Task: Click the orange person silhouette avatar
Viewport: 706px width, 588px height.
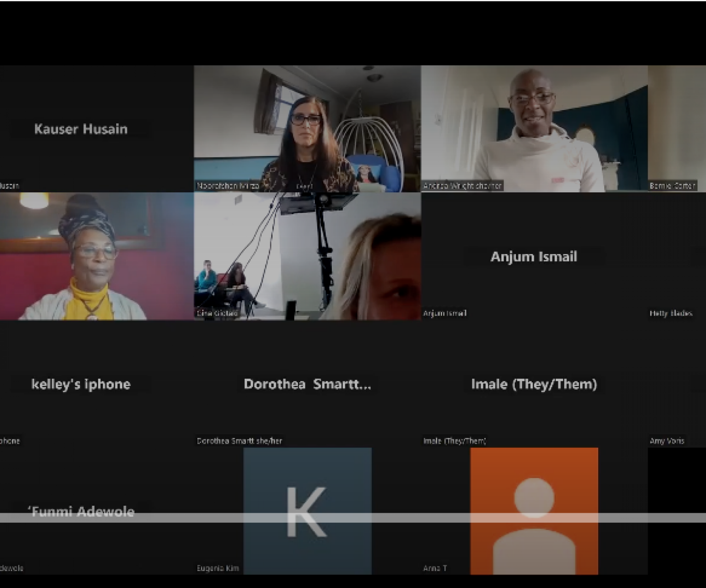Action: 534,511
